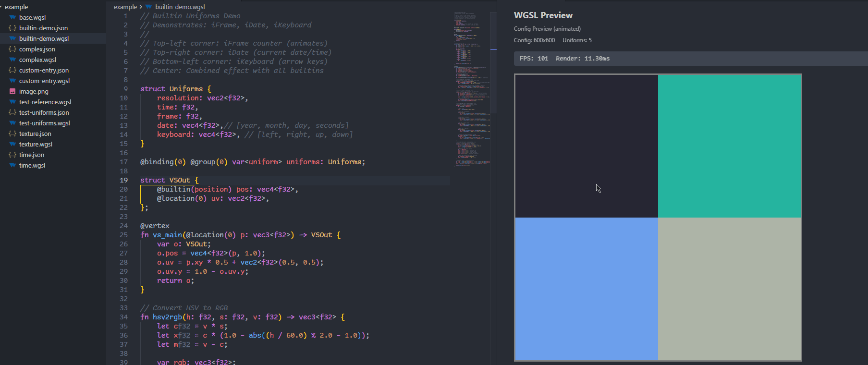Click the braces icon beside complex.json
The image size is (868, 365).
pyautogui.click(x=12, y=49)
